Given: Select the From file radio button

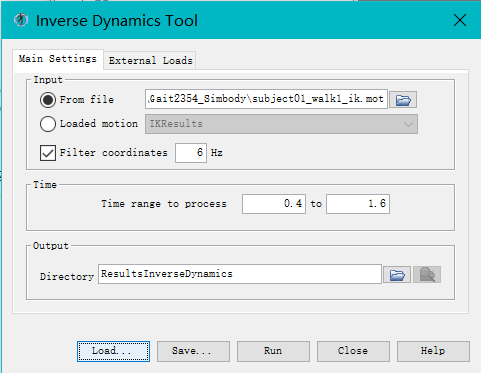Looking at the screenshot, I should tap(48, 100).
